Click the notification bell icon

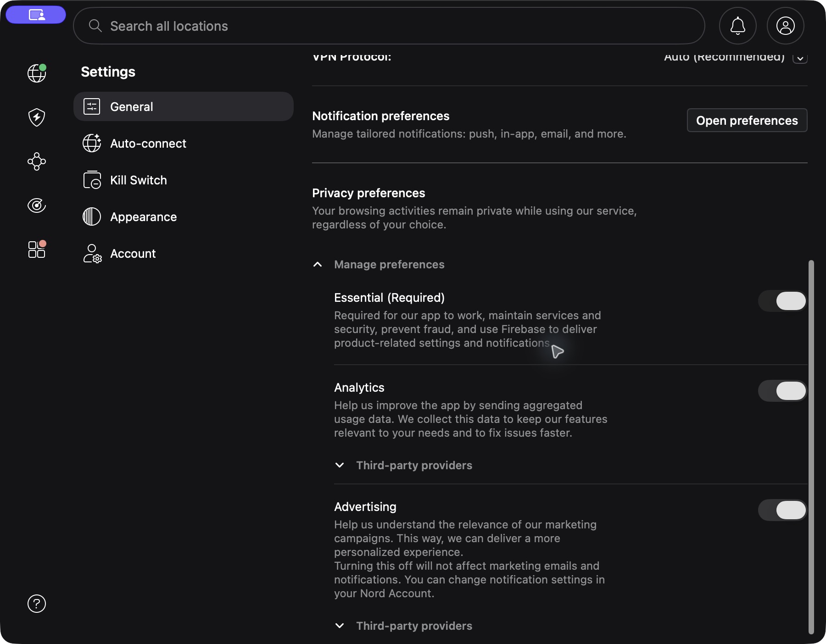(738, 26)
